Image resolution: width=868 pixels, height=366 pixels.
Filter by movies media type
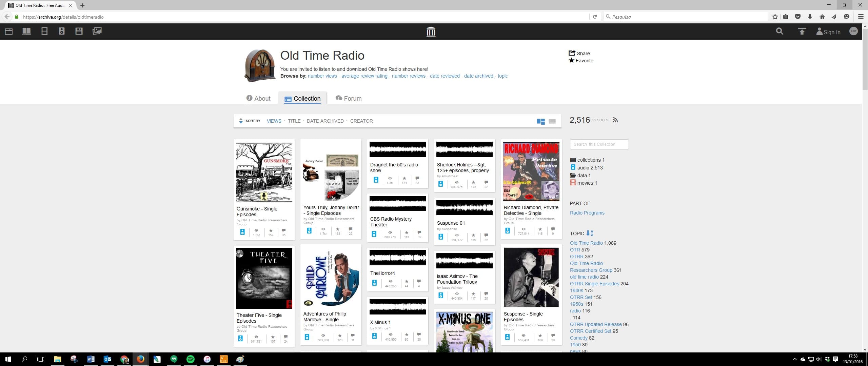coord(584,183)
